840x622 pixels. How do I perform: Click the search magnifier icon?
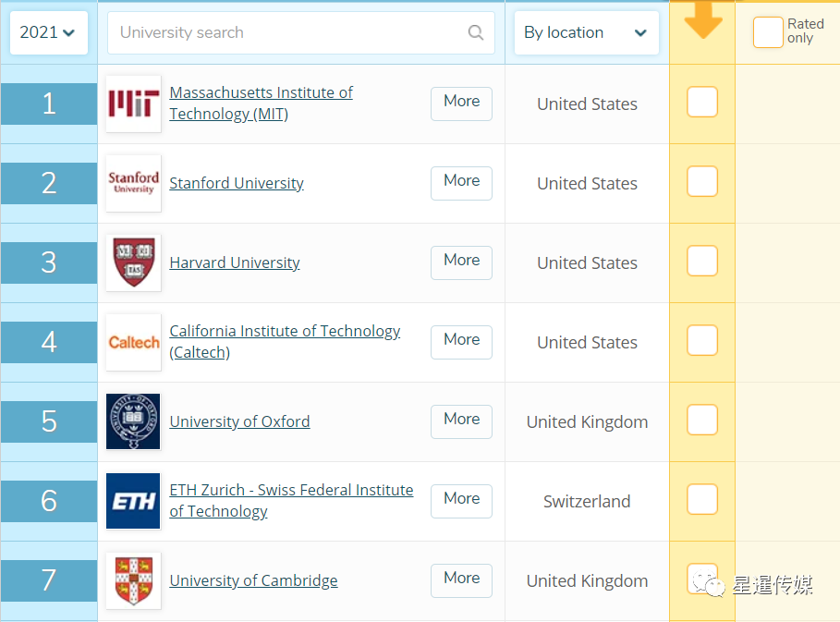(x=476, y=32)
